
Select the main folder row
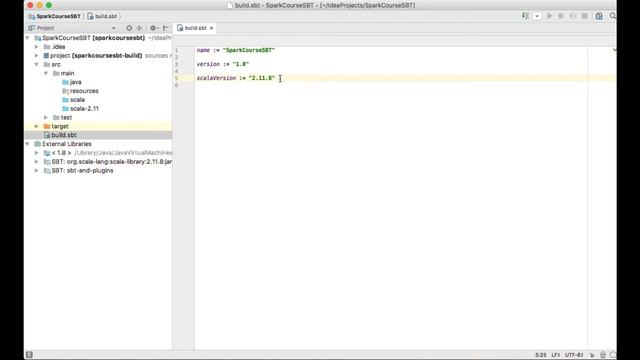coord(98,73)
